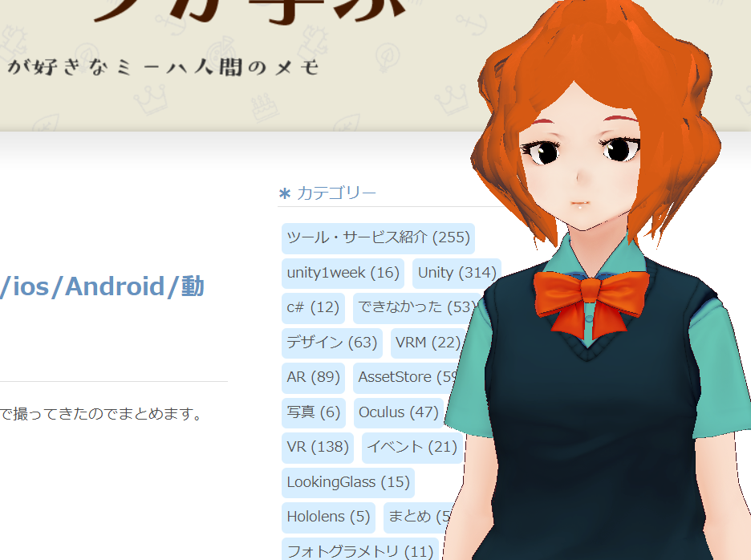
Task: Open the 写真 (6) category tag
Action: pyautogui.click(x=313, y=413)
